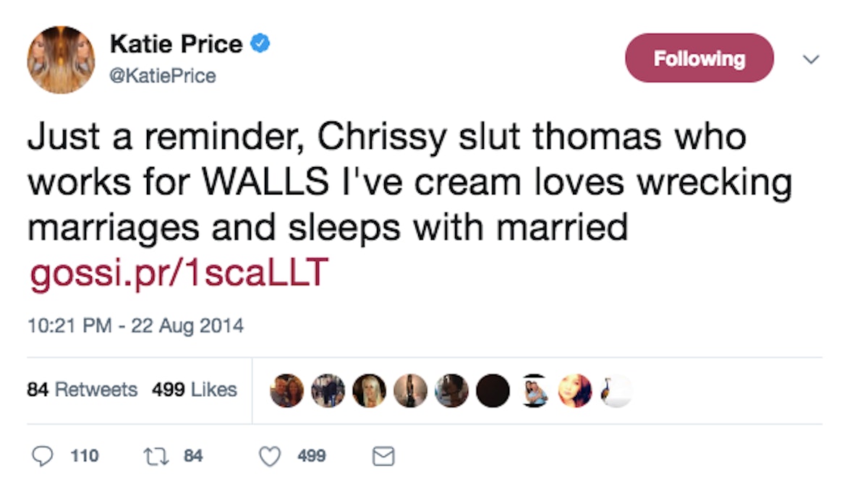View the list of 84 Retweets
The width and height of the screenshot is (868, 493).
point(82,390)
